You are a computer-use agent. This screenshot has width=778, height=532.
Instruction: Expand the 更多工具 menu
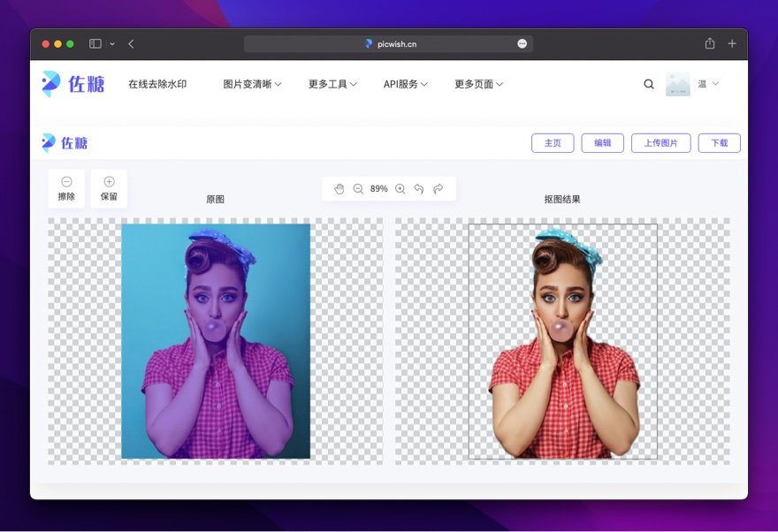[332, 84]
